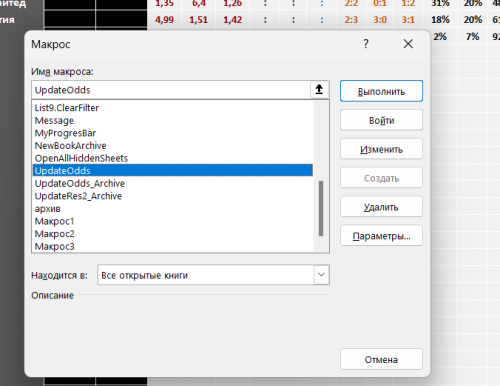Viewport: 500px width, 386px height.
Task: Select the Макрос1 entry
Action: point(173,221)
